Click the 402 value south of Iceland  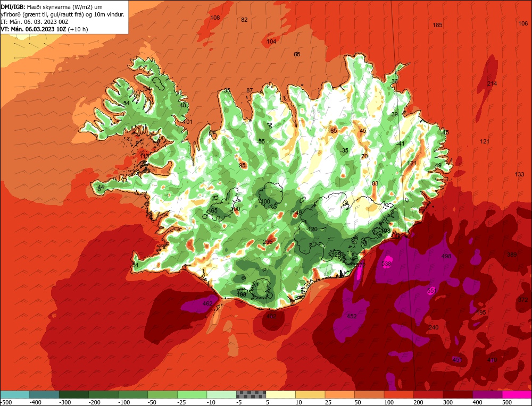(271, 316)
